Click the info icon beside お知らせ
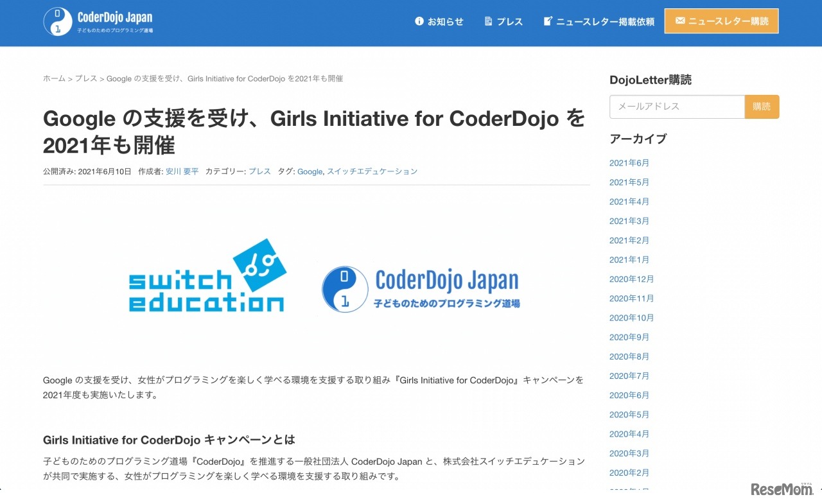This screenshot has width=822, height=504. click(419, 21)
